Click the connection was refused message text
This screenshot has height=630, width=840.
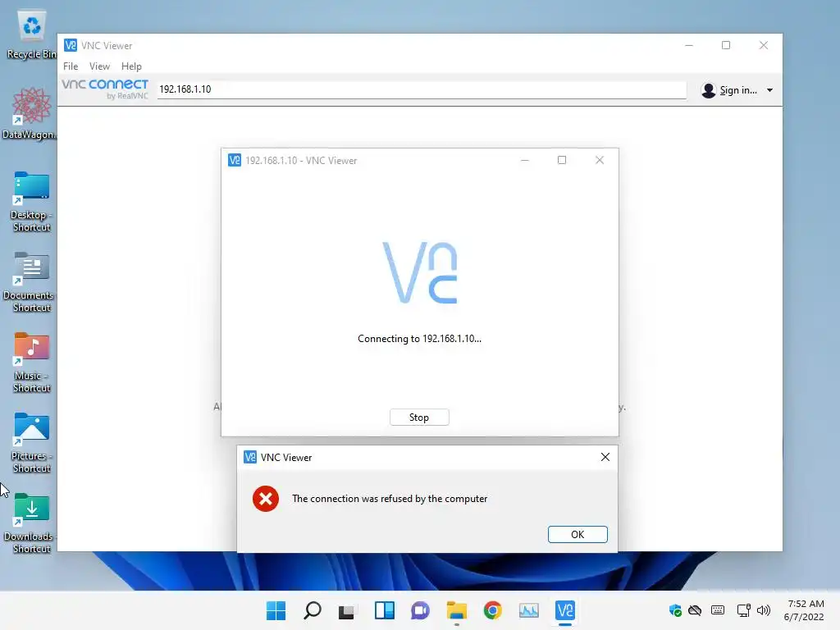pyautogui.click(x=390, y=499)
